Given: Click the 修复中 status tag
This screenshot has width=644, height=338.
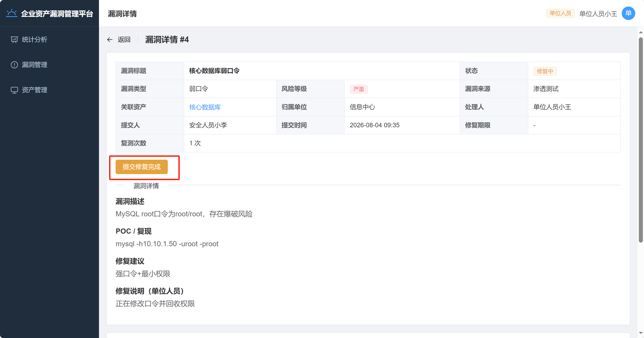Looking at the screenshot, I should 545,71.
